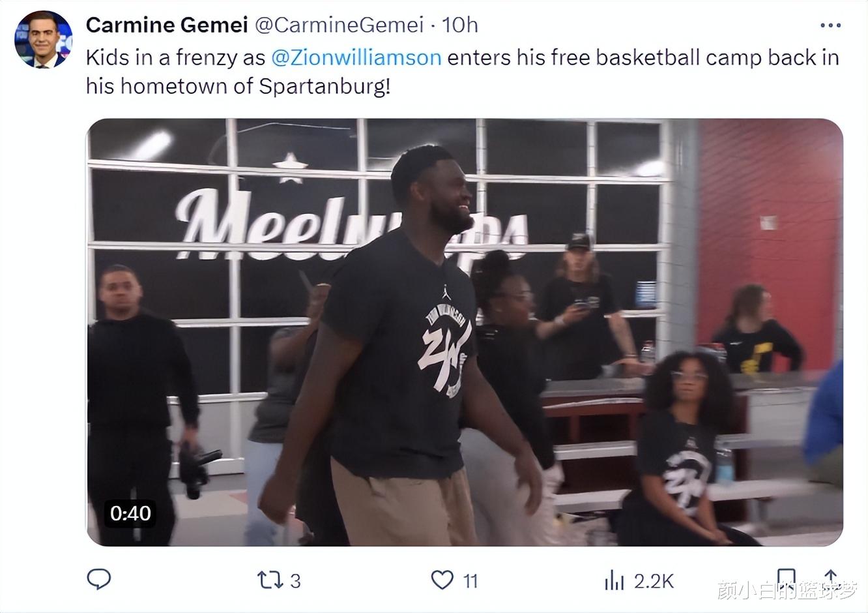Like the tweet with the heart icon
Viewport: 868px width, 613px height.
click(x=442, y=580)
